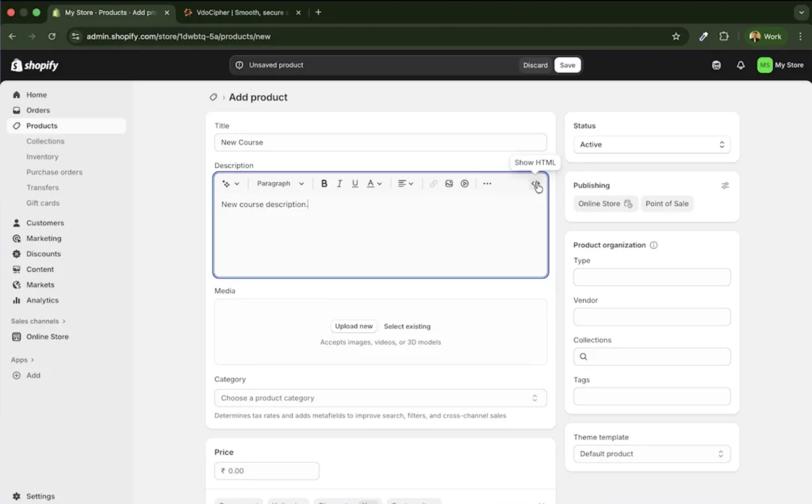Open the Sidekick assistant icon
Screen dimensions: 812x504
[x=716, y=65]
